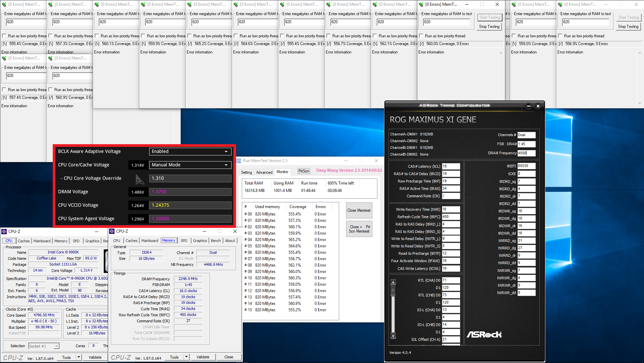The image size is (644, 363).
Task: Click MemTest icon of 556.9% coverage window
Action: (x=560, y=4)
